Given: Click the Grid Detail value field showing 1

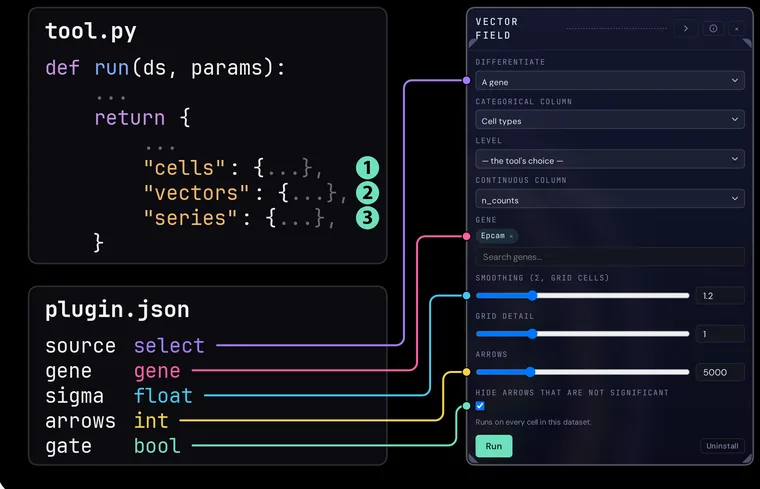Looking at the screenshot, I should [x=720, y=334].
